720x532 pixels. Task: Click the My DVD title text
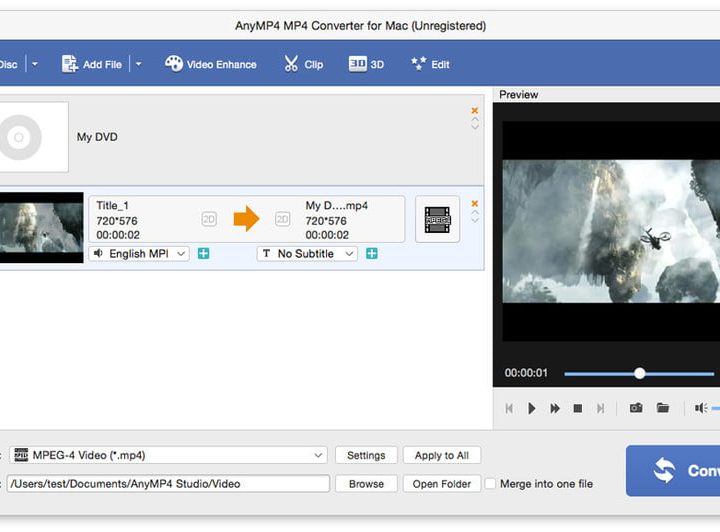click(97, 137)
